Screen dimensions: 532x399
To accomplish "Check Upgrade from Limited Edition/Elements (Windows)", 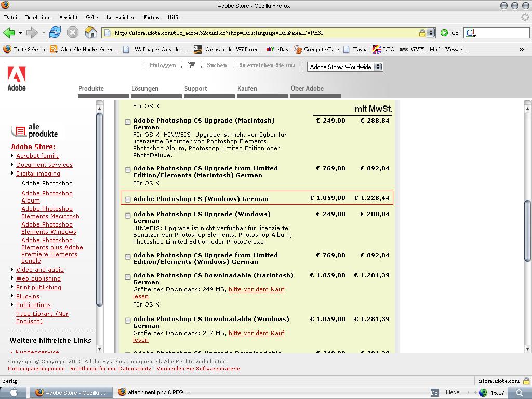I will pos(128,257).
